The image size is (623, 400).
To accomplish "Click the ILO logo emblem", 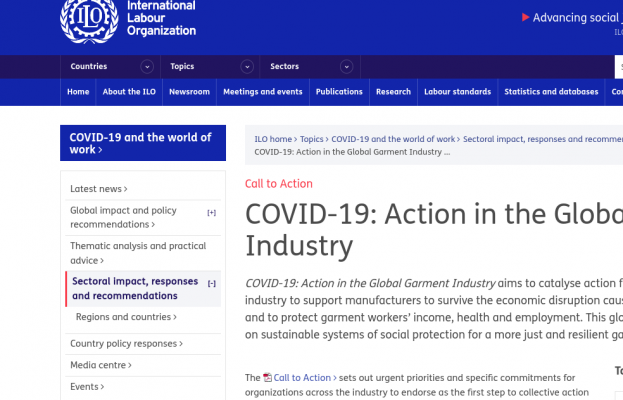I will coord(89,19).
